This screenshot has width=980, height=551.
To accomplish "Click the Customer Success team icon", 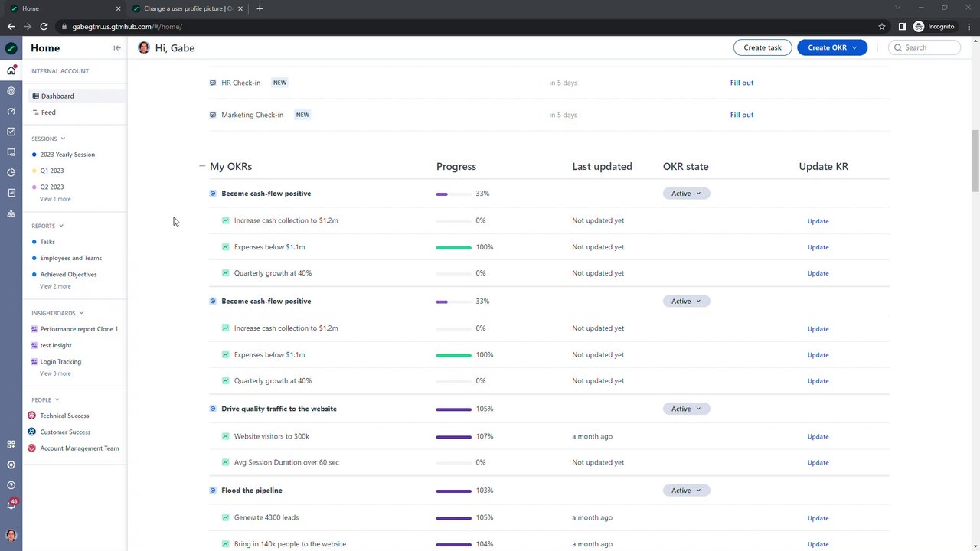I will tap(31, 432).
